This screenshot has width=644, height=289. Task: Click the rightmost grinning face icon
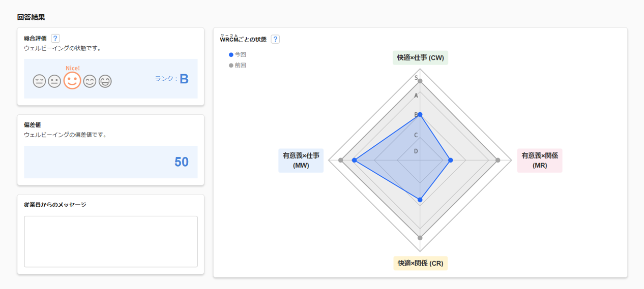[x=105, y=81]
